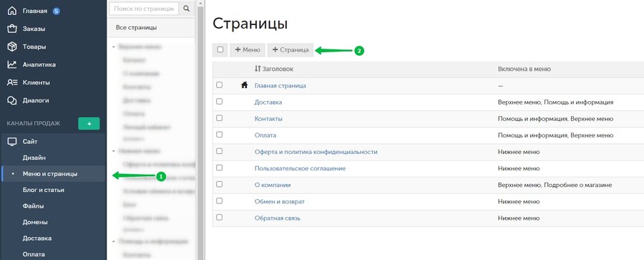Add a sales channel with green plus button
Image resolution: width=644 pixels, height=260 pixels.
(89, 123)
